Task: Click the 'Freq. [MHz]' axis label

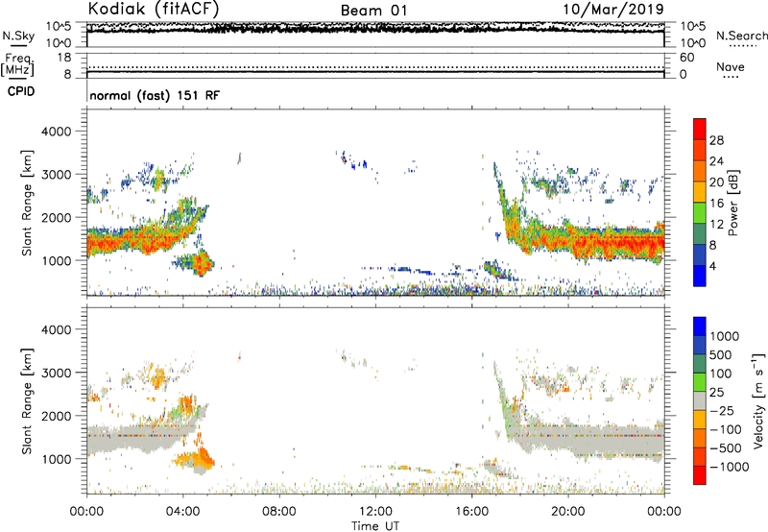Action: coord(17,65)
